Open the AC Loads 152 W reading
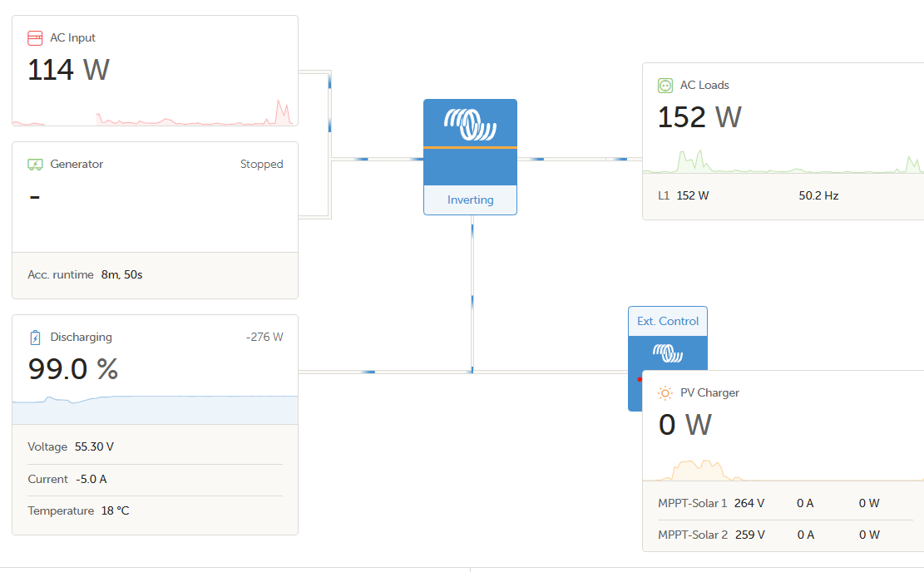The height and width of the screenshot is (572, 924). pos(699,117)
